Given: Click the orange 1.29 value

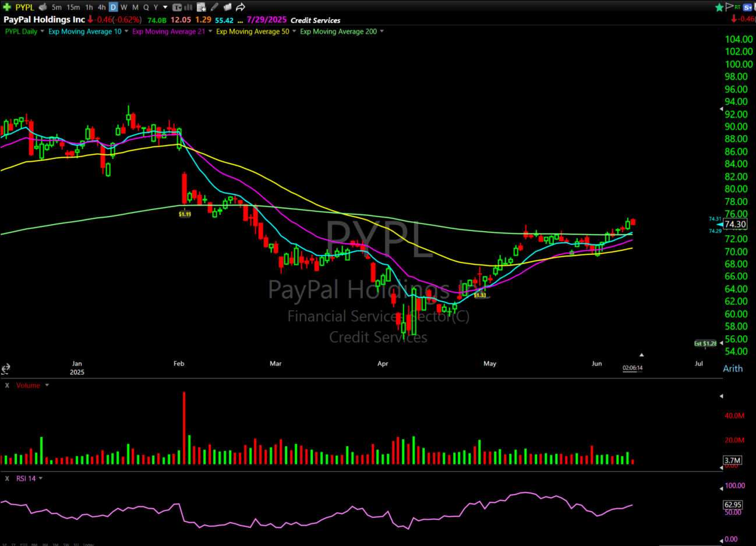Looking at the screenshot, I should pyautogui.click(x=203, y=20).
